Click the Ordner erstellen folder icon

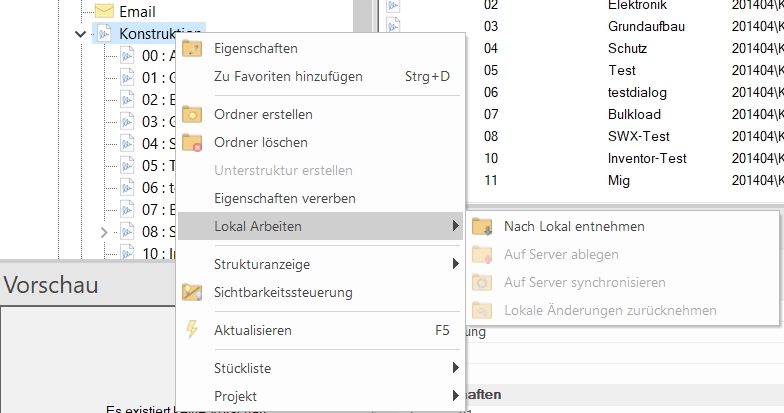point(192,114)
